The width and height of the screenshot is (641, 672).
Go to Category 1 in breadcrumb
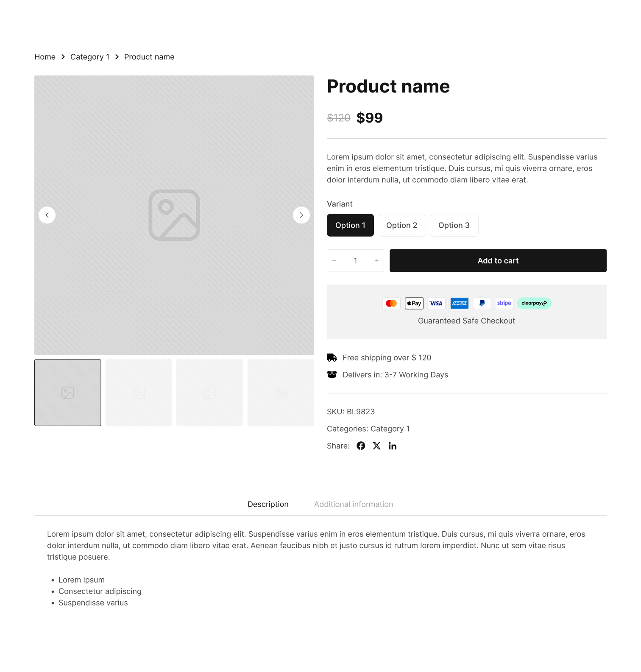(x=90, y=57)
